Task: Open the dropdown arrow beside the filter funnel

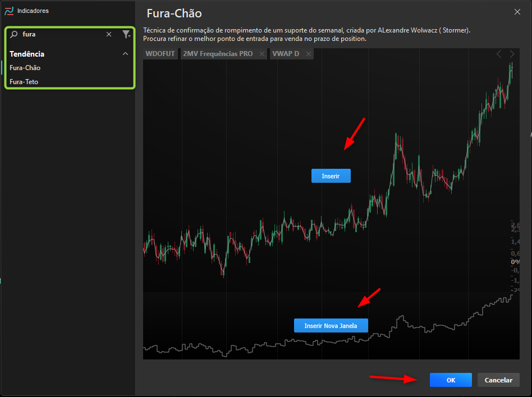Action: pyautogui.click(x=130, y=36)
